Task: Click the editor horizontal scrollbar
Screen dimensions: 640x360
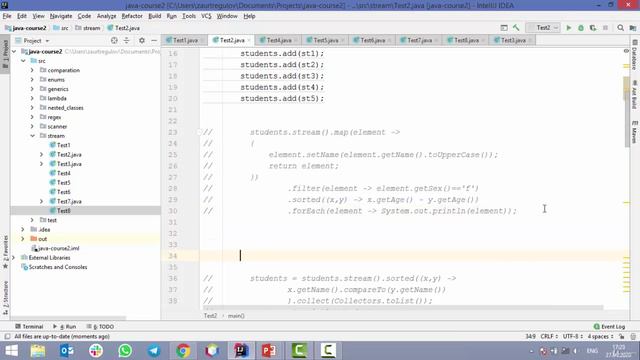Action: [x=402, y=308]
